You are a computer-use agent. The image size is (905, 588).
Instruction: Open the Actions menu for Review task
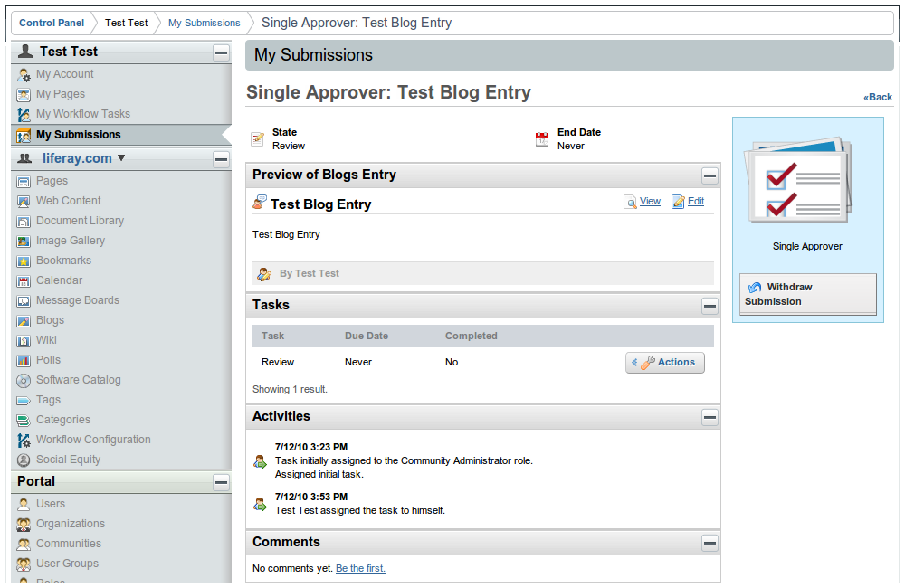pyautogui.click(x=665, y=363)
